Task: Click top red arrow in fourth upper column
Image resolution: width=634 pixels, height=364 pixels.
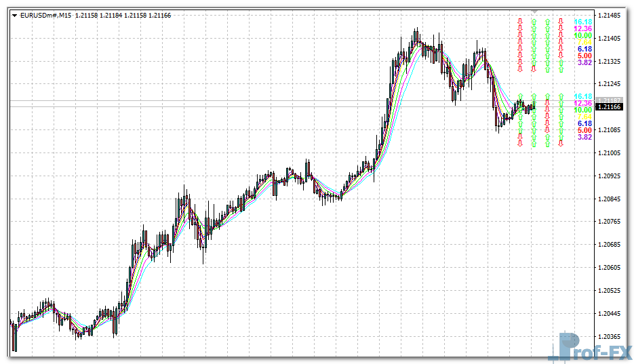Action: pos(561,22)
